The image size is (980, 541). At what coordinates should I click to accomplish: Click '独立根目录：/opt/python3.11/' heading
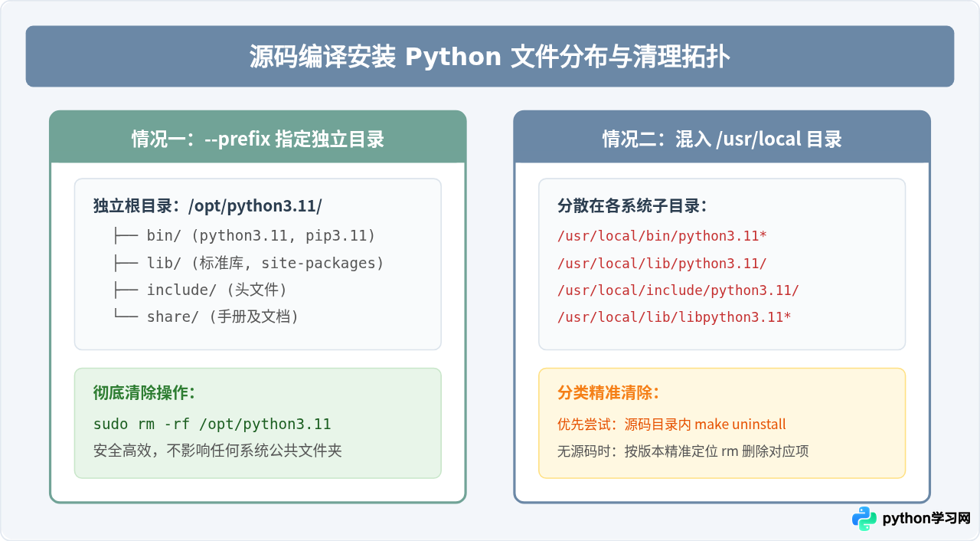(207, 206)
